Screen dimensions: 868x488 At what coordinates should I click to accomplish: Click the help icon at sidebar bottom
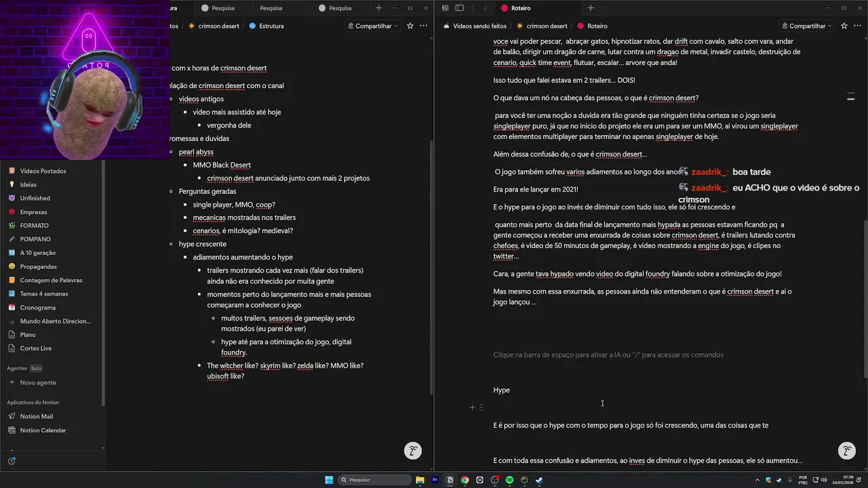tap(12, 461)
